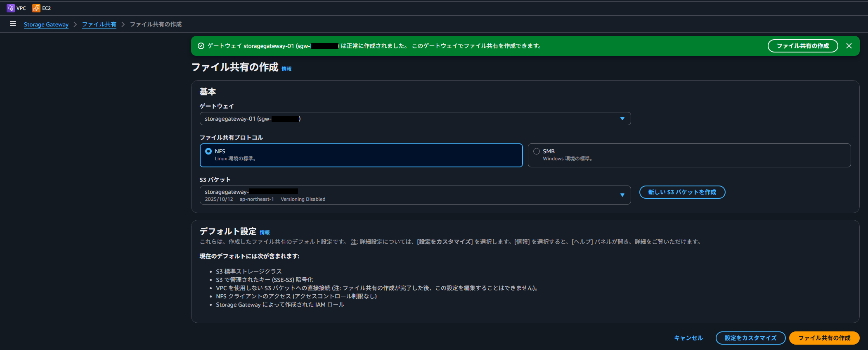868x350 pixels.
Task: Open the hamburger navigation menu
Action: (13, 24)
